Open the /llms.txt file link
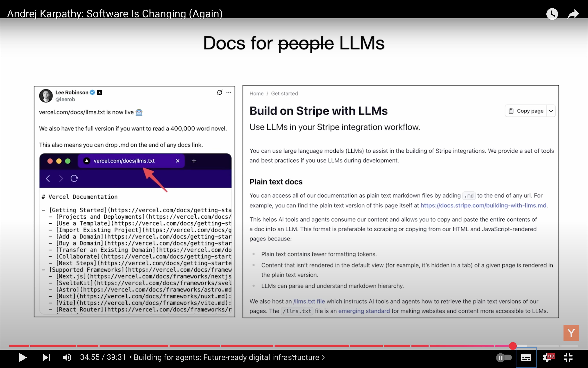 click(309, 301)
